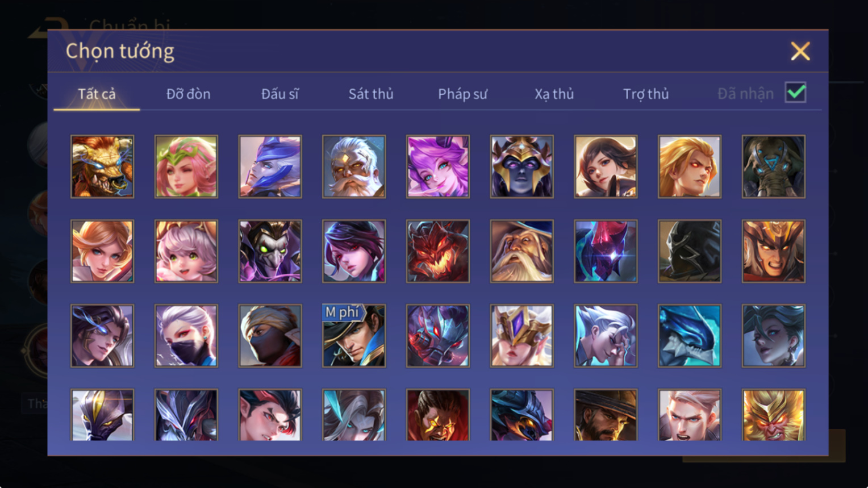Open the 'Trợ thủ' tab

click(x=646, y=94)
